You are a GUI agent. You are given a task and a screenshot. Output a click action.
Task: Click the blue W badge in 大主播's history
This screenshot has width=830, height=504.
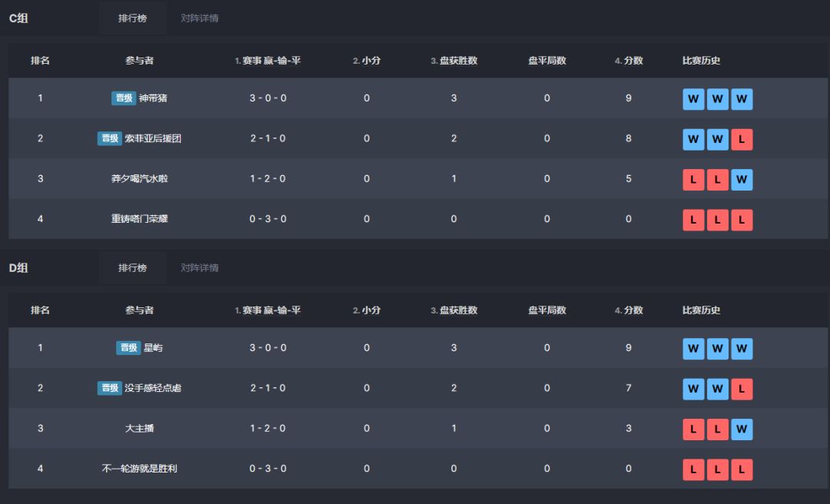coord(742,429)
